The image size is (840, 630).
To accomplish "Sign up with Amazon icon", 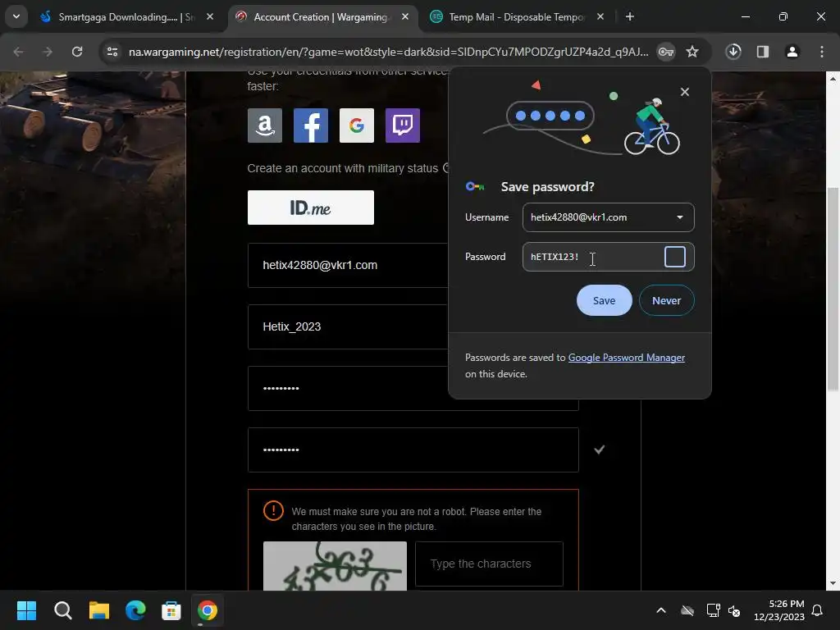I will pyautogui.click(x=265, y=126).
